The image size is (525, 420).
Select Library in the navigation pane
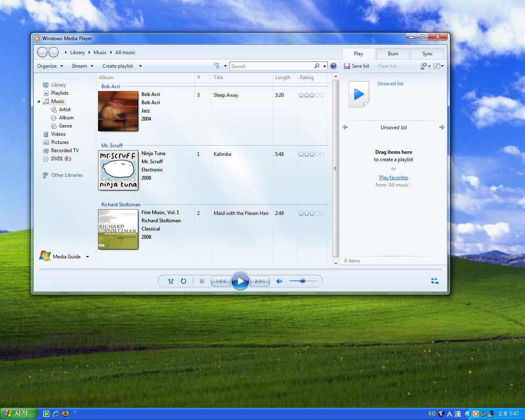click(x=55, y=85)
